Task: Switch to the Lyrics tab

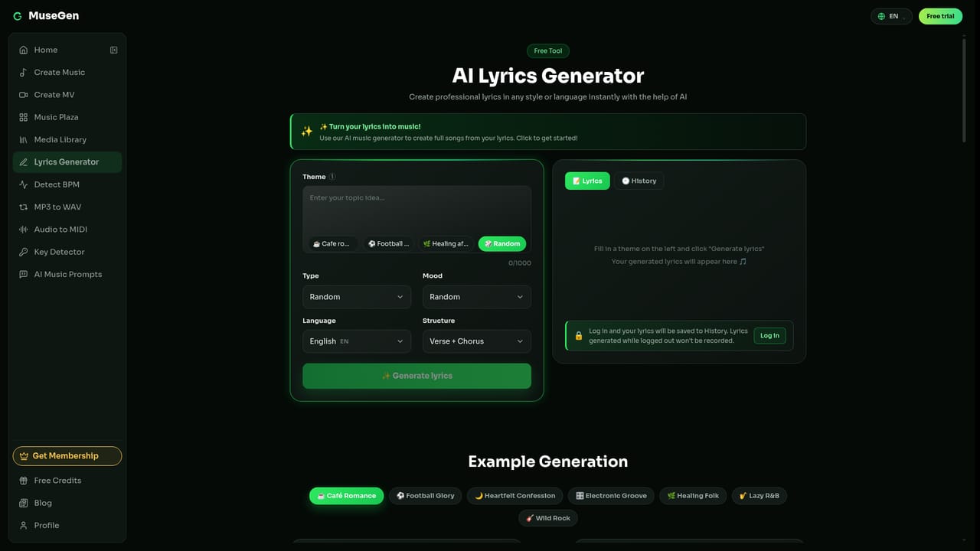Action: point(587,181)
